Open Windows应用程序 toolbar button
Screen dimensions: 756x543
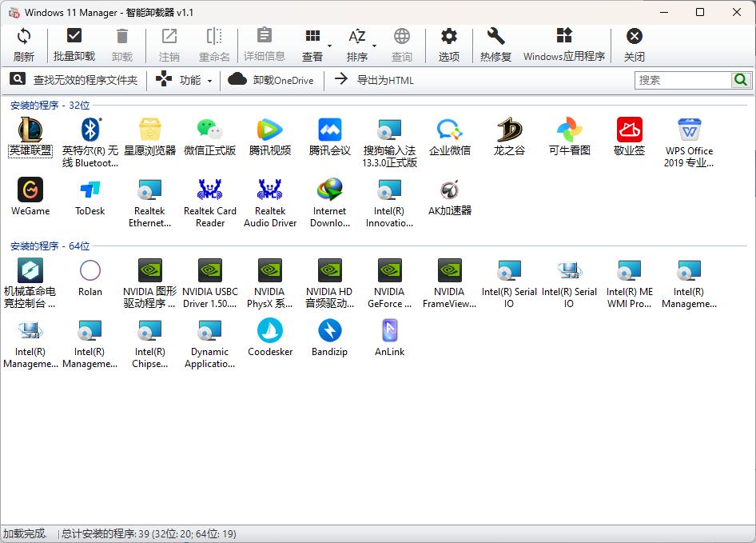[x=564, y=45]
